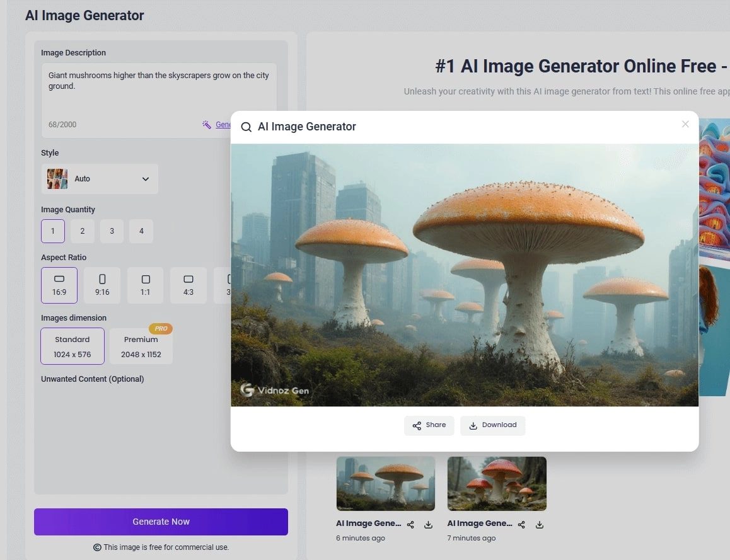Select the Standard 1024 x 576 dimension
This screenshot has width=730, height=560.
(x=72, y=346)
